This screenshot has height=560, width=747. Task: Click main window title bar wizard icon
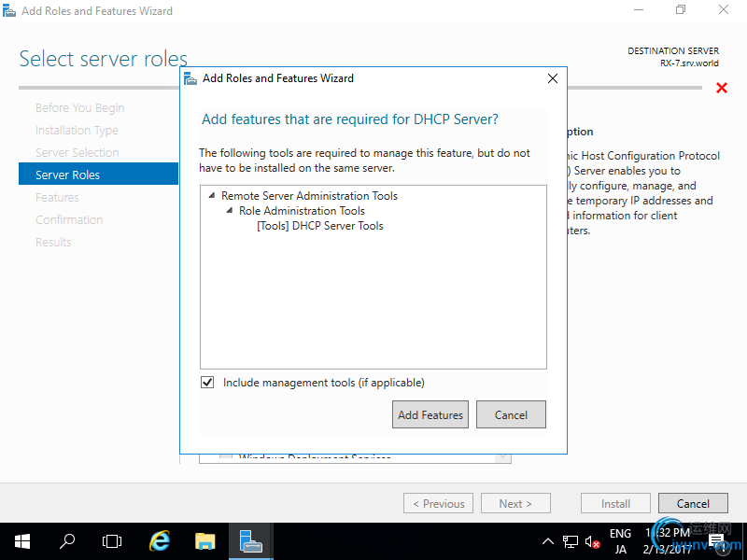click(9, 10)
